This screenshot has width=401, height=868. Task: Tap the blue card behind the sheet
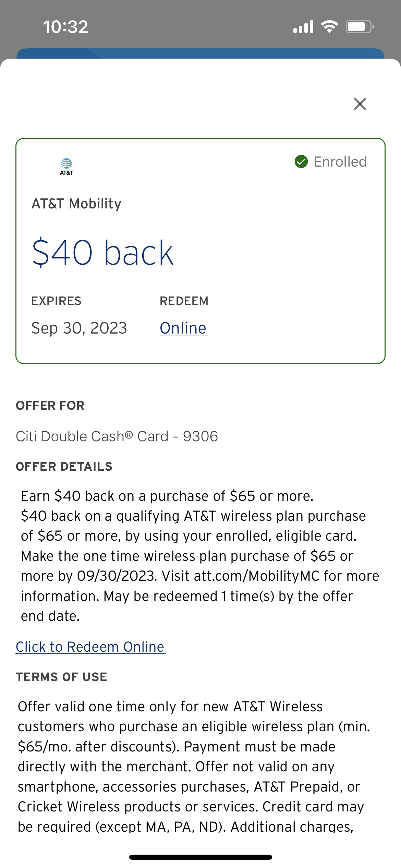tap(200, 53)
